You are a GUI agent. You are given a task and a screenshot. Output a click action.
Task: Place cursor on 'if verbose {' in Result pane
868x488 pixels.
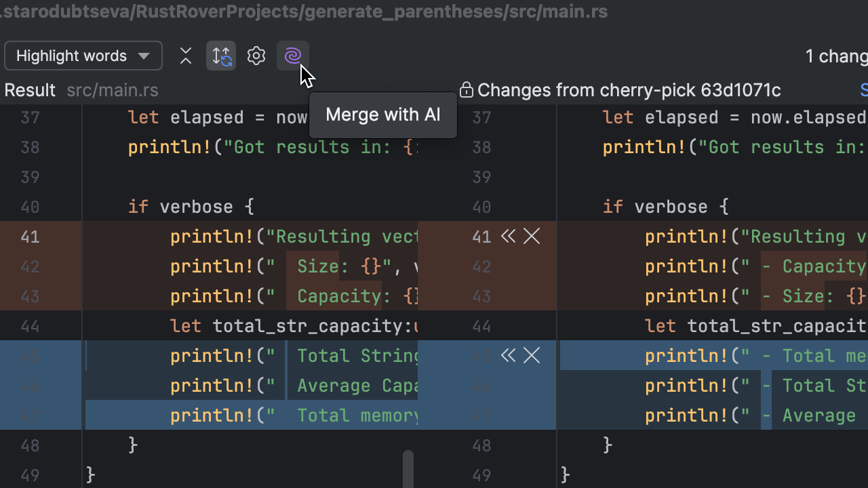[191, 207]
